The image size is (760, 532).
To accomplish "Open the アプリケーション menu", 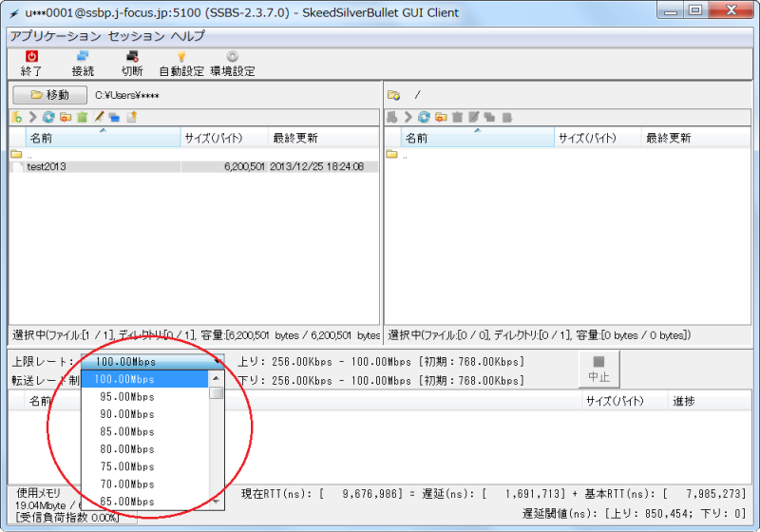I will [x=55, y=36].
